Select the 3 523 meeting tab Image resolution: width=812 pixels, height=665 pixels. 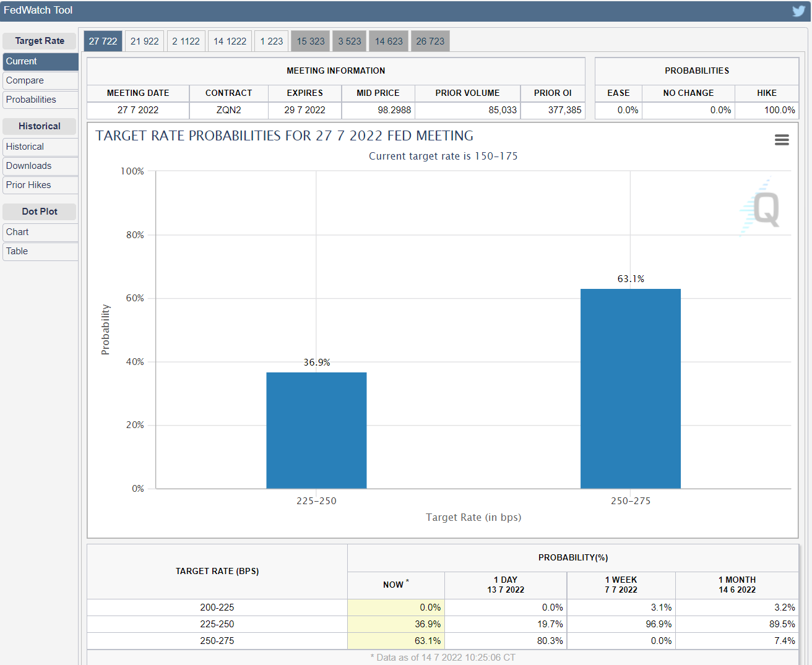coord(349,41)
